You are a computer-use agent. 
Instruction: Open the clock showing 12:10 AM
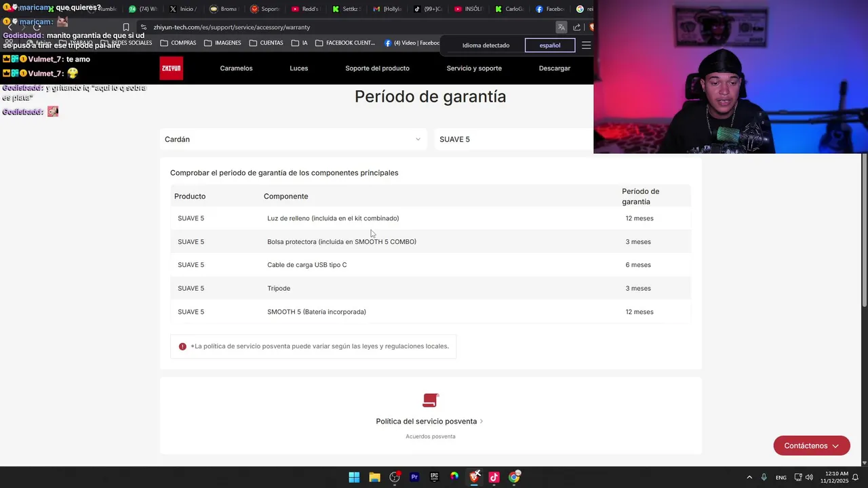[x=834, y=477]
